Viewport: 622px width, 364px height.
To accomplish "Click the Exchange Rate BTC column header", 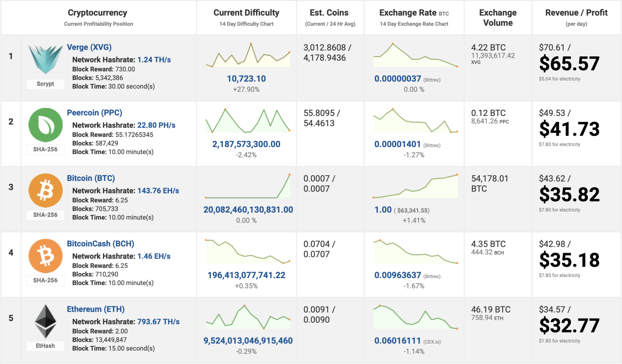I will click(x=414, y=13).
